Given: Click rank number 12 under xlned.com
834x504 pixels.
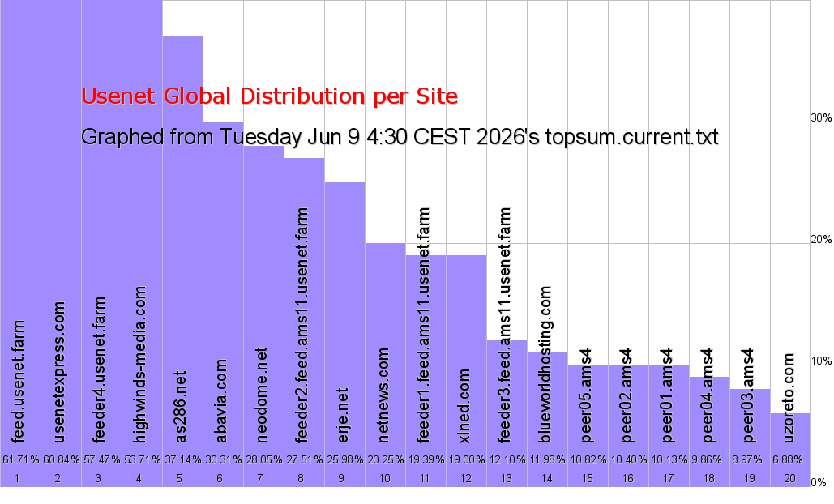Looking at the screenshot, I should point(466,479).
